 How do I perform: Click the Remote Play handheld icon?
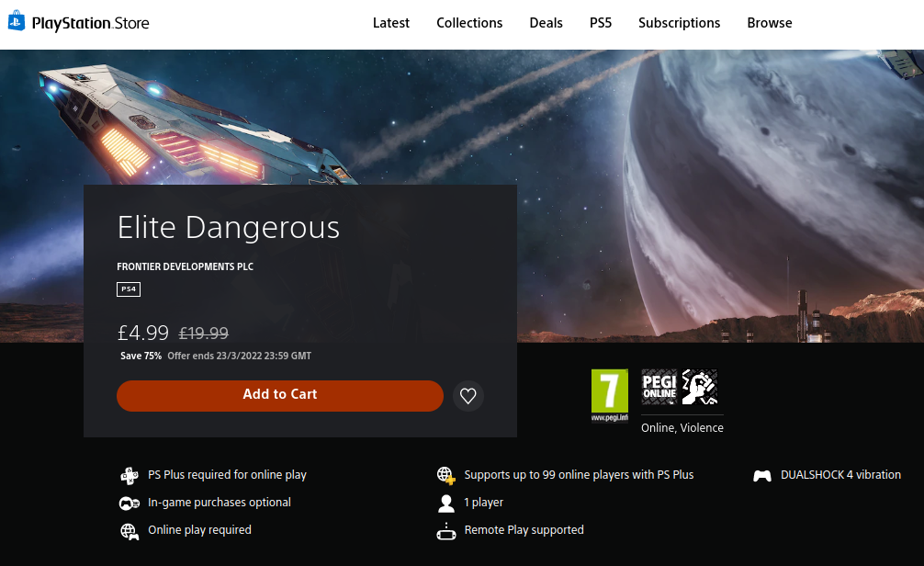(446, 531)
